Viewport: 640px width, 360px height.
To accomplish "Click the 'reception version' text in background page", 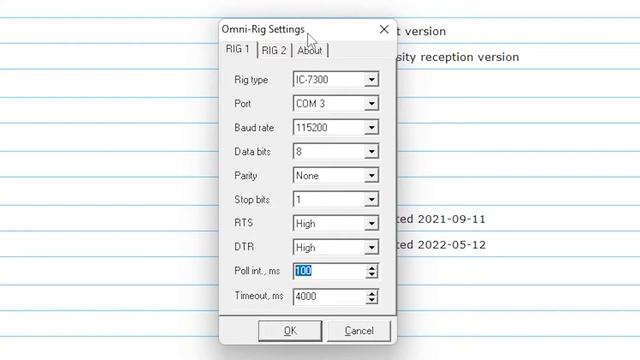I will pos(470,57).
